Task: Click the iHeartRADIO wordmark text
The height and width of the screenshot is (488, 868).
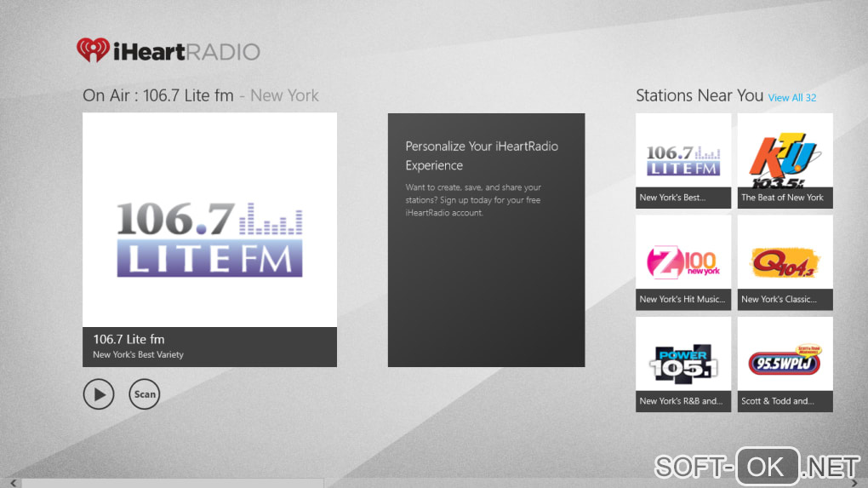Action: pos(186,52)
